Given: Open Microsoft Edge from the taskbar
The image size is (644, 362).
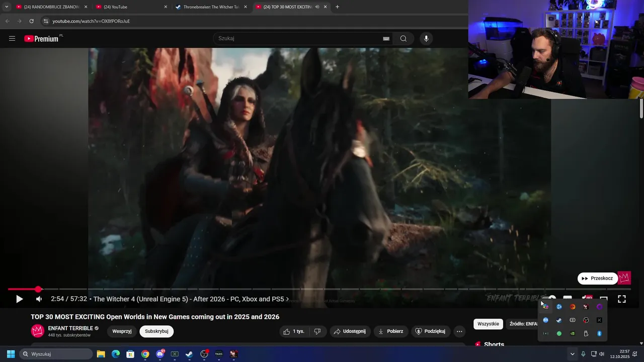Looking at the screenshot, I should 116,354.
